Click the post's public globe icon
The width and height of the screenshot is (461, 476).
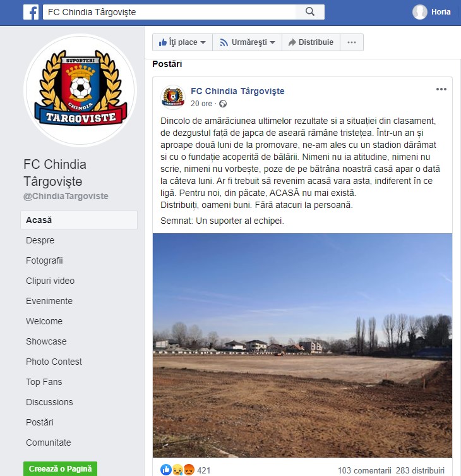[223, 104]
